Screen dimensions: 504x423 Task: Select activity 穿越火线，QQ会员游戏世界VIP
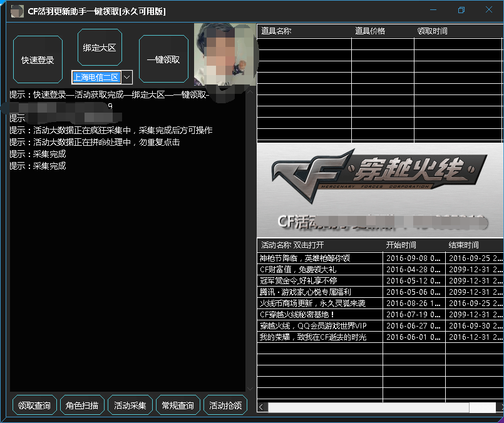tap(313, 325)
